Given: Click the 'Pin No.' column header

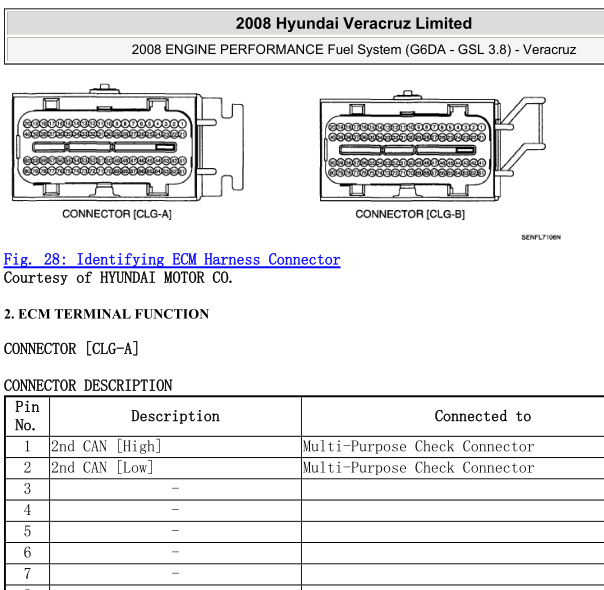Looking at the screenshot, I should click(27, 416).
